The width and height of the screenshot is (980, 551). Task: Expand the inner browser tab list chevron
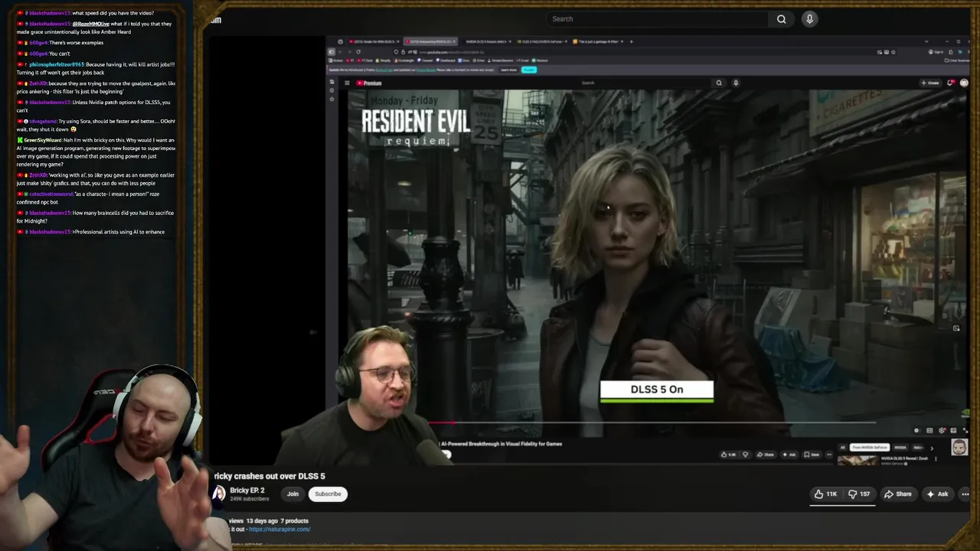(926, 41)
